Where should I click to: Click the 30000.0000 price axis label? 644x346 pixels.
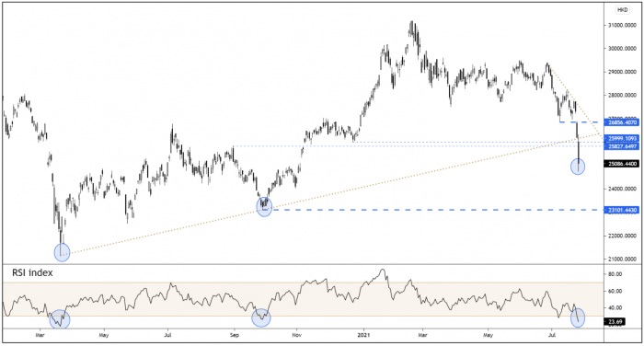point(623,49)
